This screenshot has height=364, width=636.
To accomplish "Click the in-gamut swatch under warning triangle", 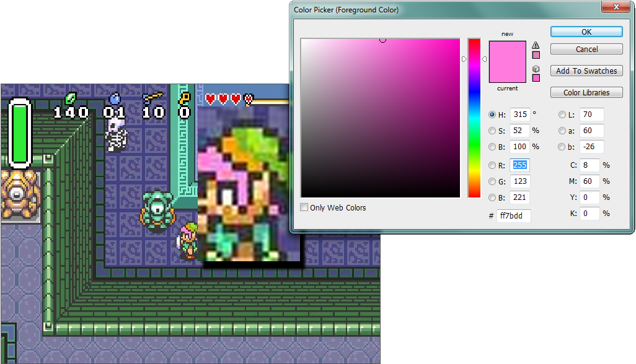I will [x=535, y=54].
